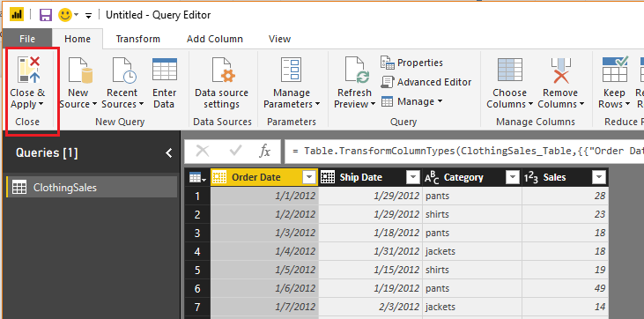644x319 pixels.
Task: Open the Order Date column filter dropdown
Action: pyautogui.click(x=309, y=178)
